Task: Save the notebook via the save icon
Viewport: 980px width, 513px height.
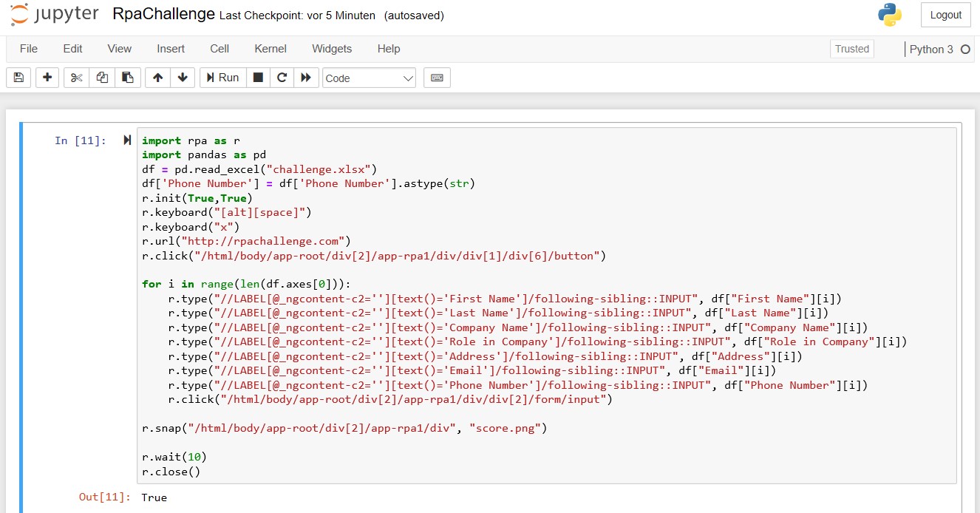Action: (18, 77)
